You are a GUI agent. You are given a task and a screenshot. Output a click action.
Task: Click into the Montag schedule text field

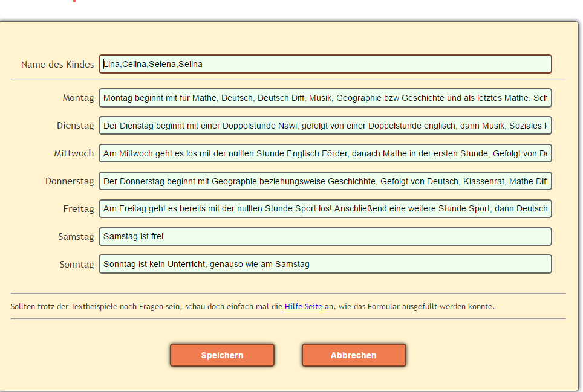[x=325, y=98]
